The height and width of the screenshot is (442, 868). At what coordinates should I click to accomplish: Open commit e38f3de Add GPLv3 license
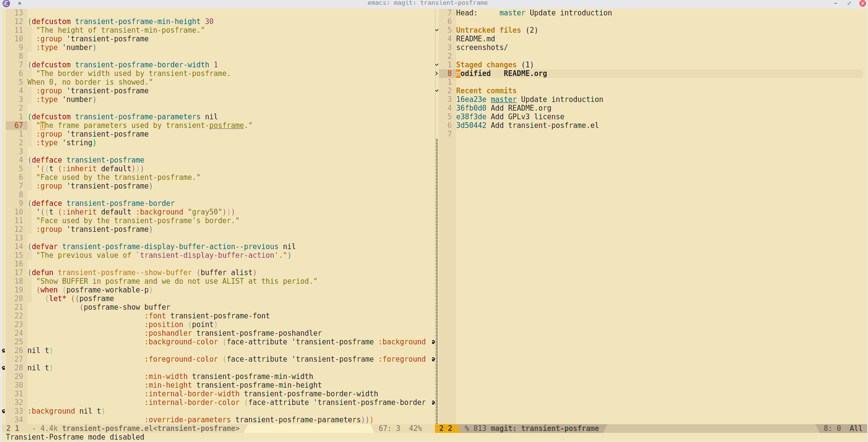point(510,117)
